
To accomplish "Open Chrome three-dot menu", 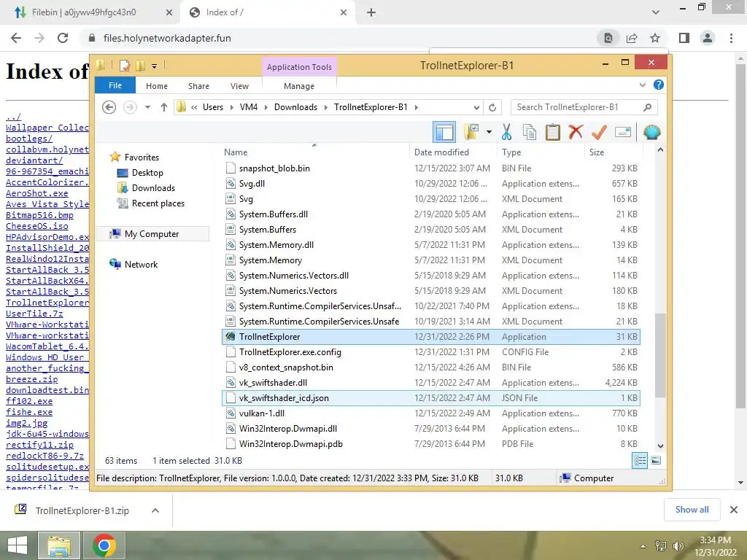I will (731, 38).
